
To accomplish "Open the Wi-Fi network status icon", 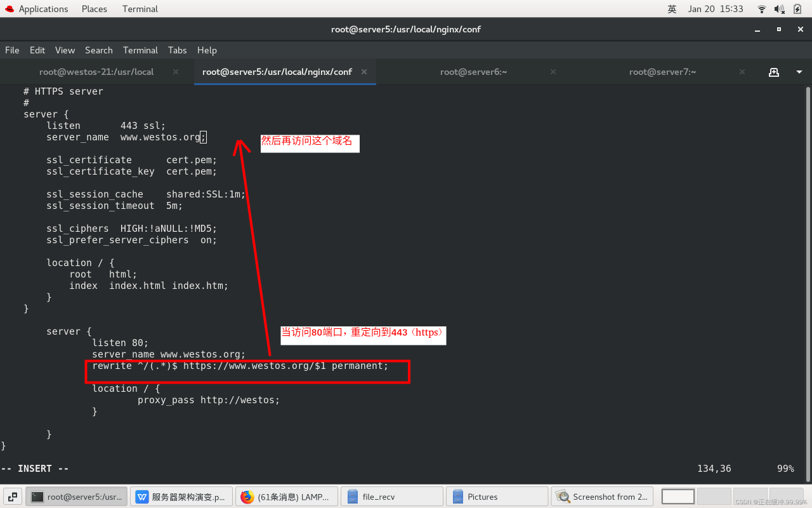I will point(762,9).
